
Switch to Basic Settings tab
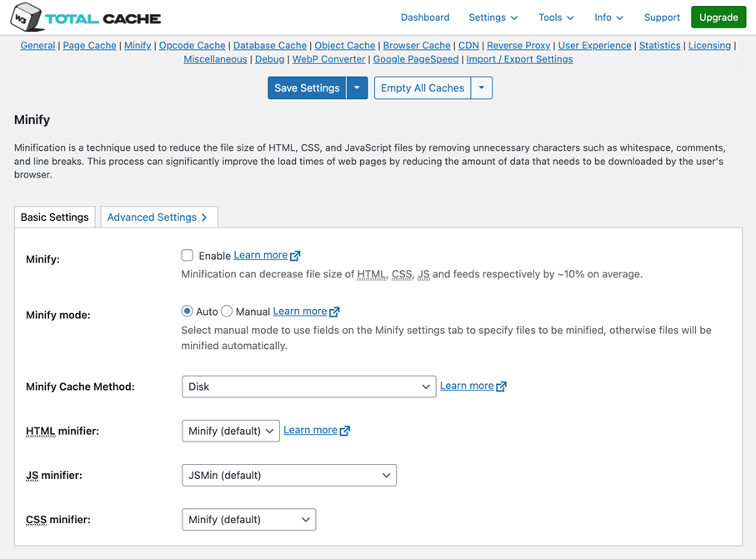click(55, 217)
